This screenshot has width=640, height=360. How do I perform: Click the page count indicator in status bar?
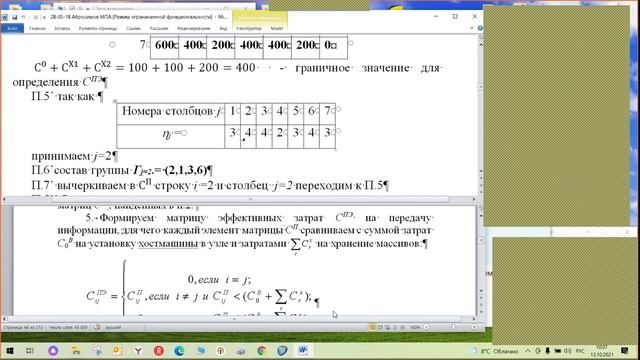coord(23,327)
